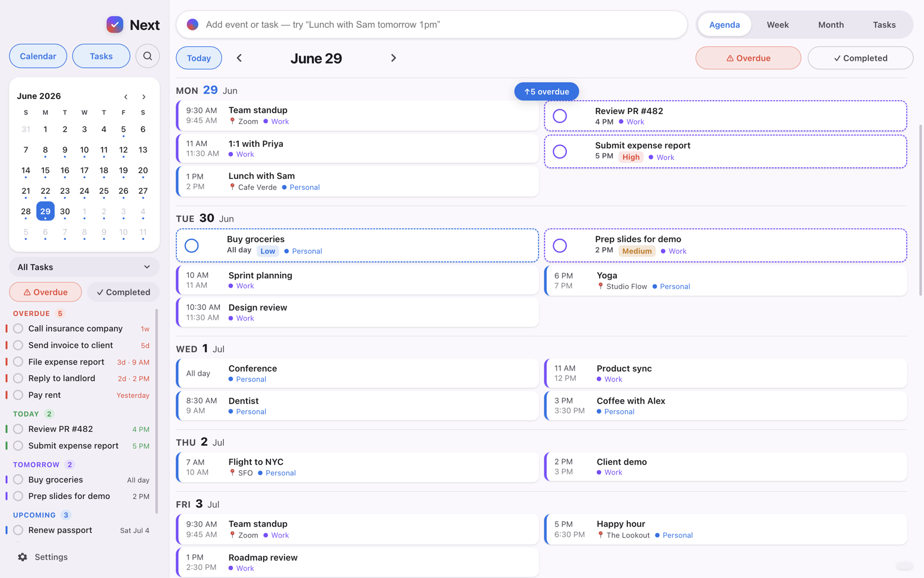
Task: Check off Prep slides for demo agenda card
Action: tap(560, 245)
